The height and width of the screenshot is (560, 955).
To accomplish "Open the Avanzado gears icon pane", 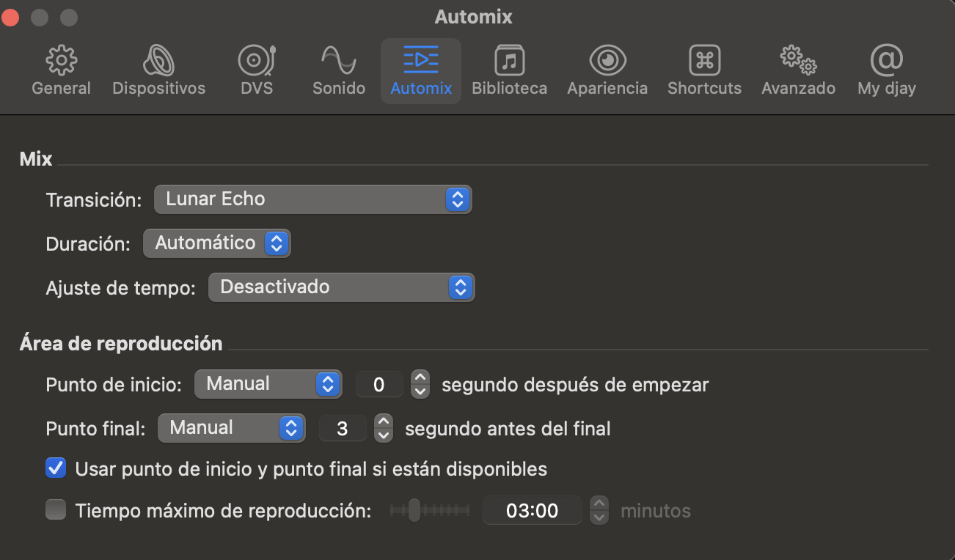I will coord(798,70).
